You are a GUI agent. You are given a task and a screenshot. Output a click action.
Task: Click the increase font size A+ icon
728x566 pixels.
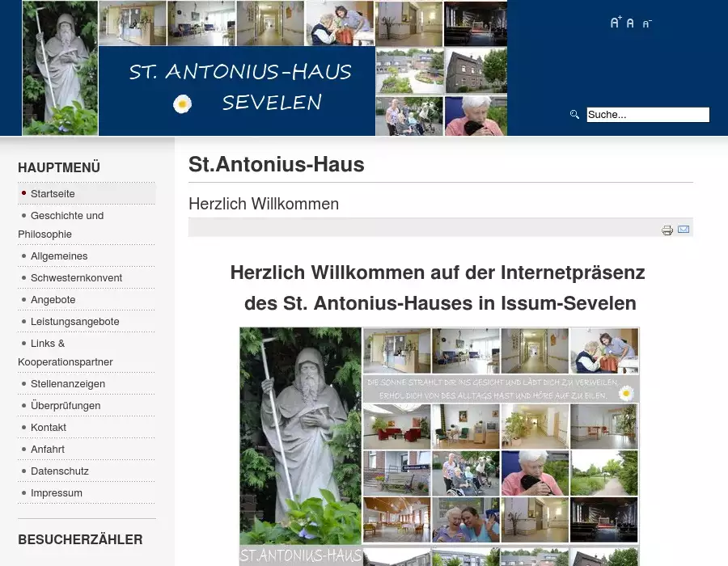[616, 23]
